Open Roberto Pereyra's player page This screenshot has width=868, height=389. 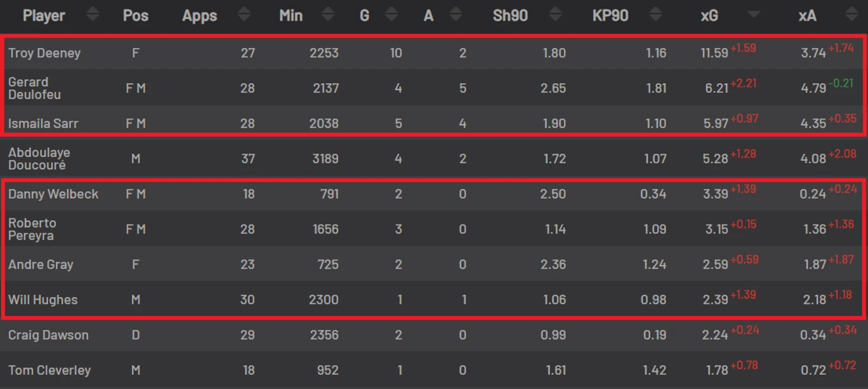point(33,229)
